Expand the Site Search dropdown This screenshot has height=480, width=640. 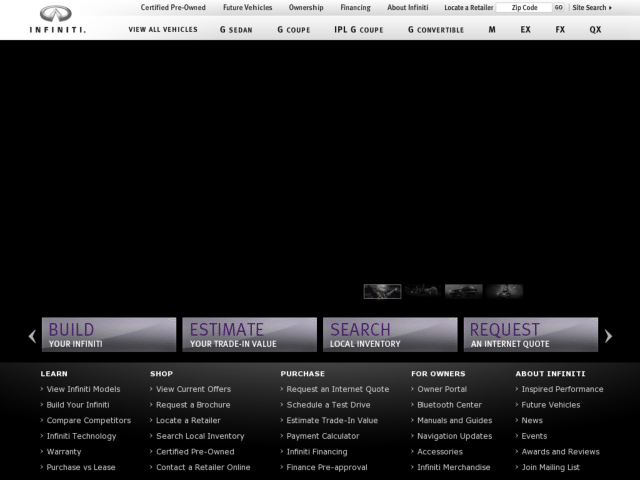click(592, 7)
